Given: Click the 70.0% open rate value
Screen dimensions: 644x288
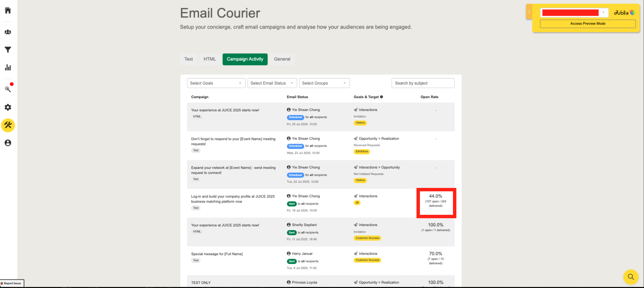Looking at the screenshot, I should click(x=436, y=254).
